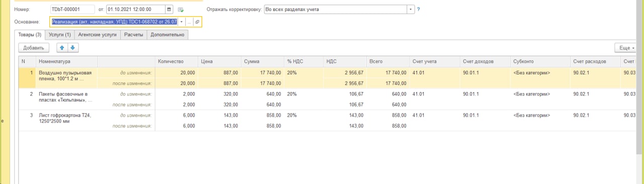Expand the Отражать корректировку dropdown

click(411, 10)
